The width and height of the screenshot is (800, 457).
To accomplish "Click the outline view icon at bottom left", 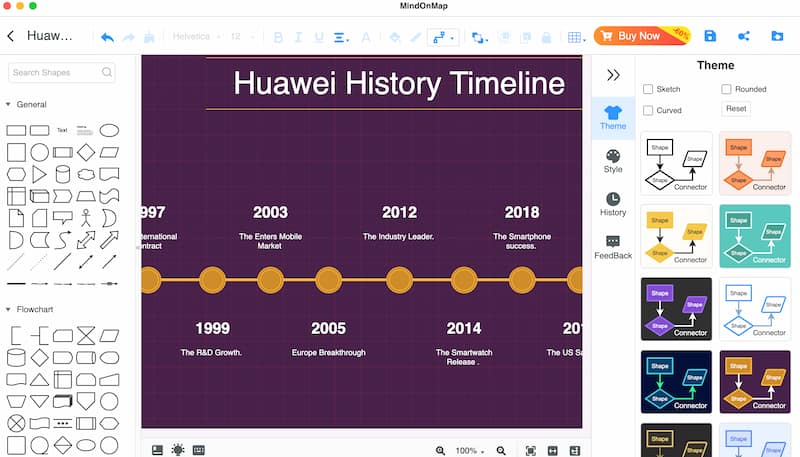I will [157, 450].
